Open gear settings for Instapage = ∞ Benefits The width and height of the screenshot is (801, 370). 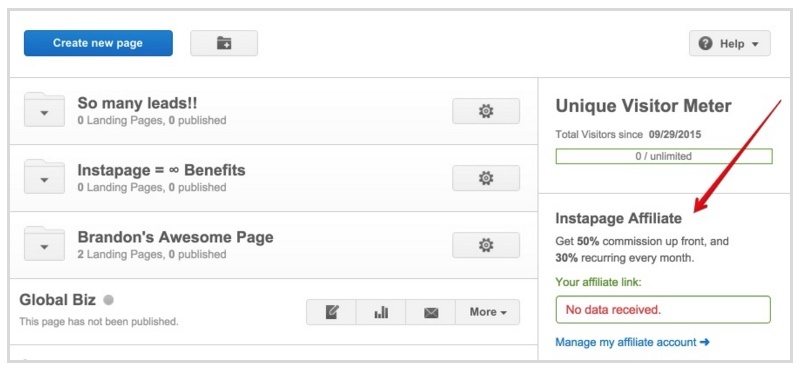click(x=486, y=178)
